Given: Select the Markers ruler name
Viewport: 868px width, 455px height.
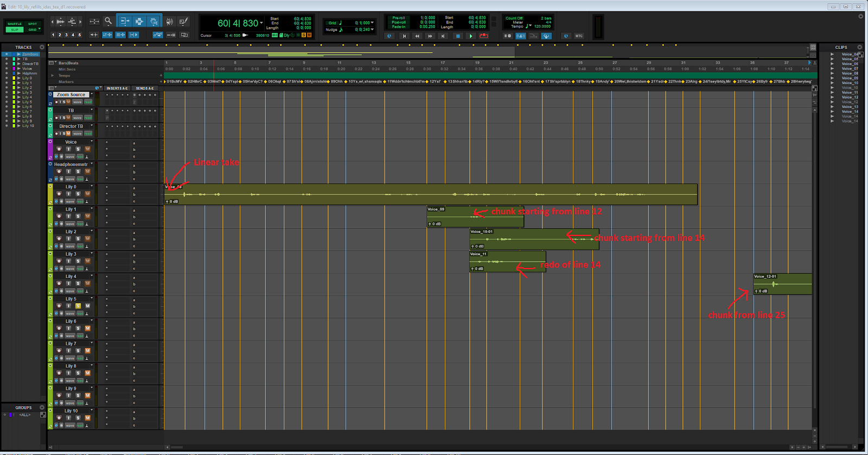Looking at the screenshot, I should click(x=66, y=81).
